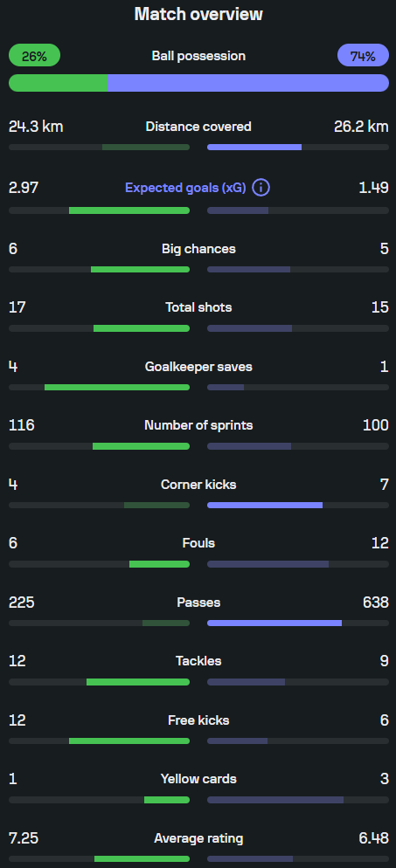Select the Match overview heading
396x868 pixels.
click(x=198, y=14)
